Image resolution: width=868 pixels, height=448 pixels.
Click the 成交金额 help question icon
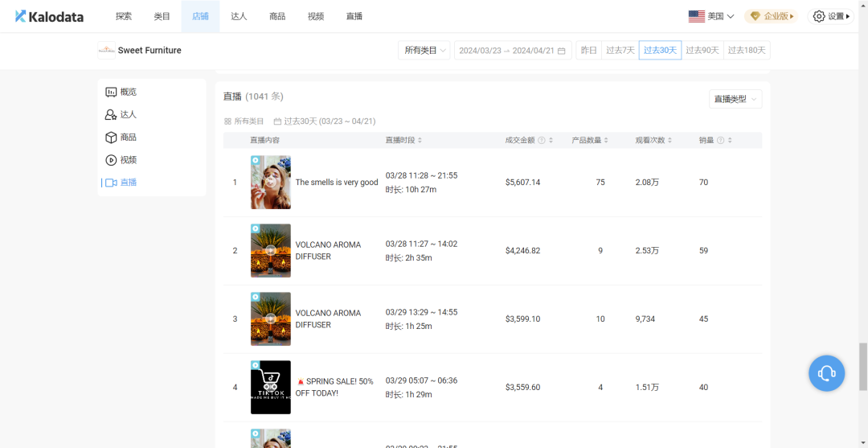tap(542, 140)
